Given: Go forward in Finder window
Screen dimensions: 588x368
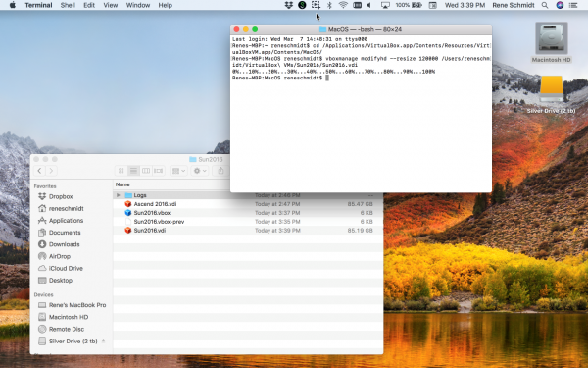Looking at the screenshot, I should coord(51,171).
